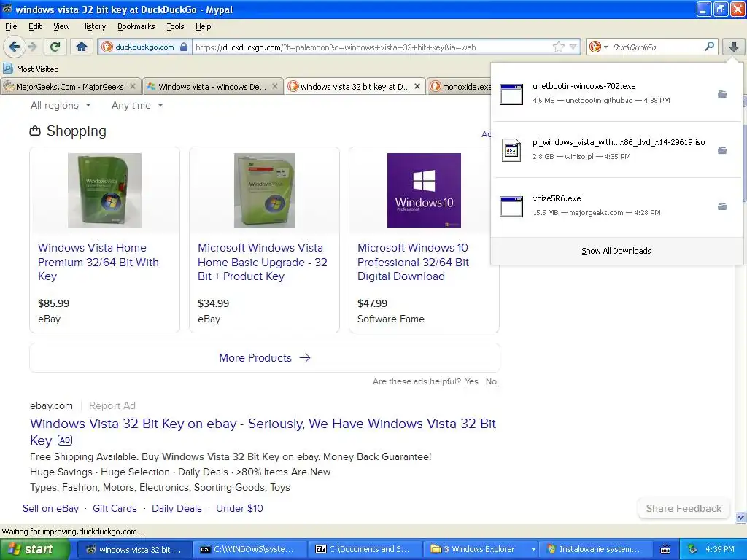Click the Windows 10 Professional product image
The image size is (747, 560).
tap(424, 190)
